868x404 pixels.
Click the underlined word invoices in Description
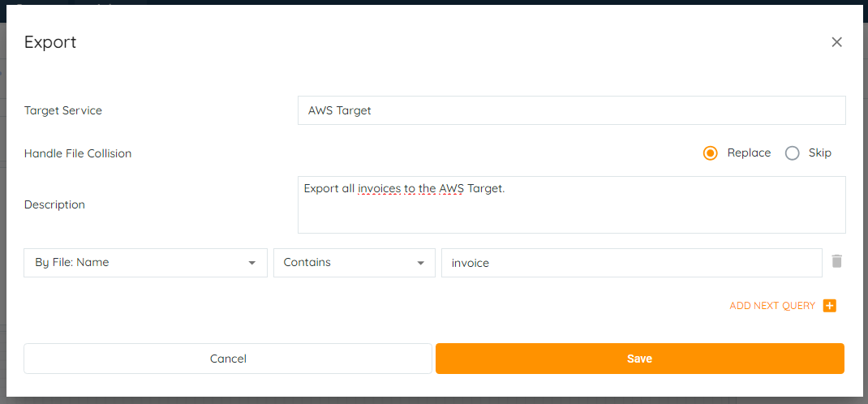[x=379, y=189]
